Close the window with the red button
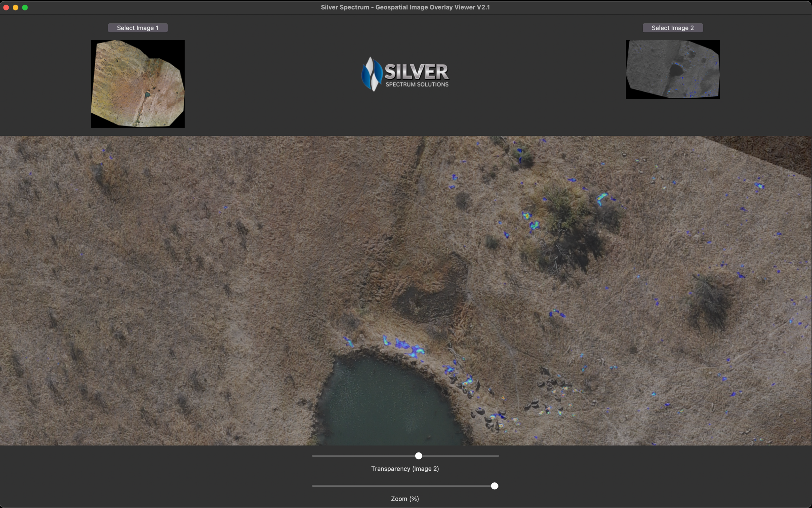Screen dimensions: 812x508 [6, 7]
